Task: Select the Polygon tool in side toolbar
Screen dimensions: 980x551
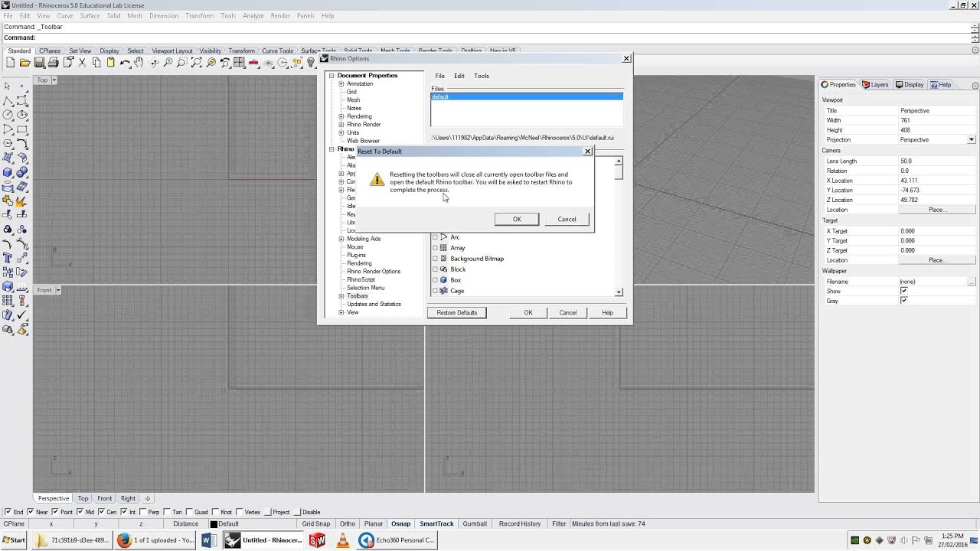Action: 8,143
